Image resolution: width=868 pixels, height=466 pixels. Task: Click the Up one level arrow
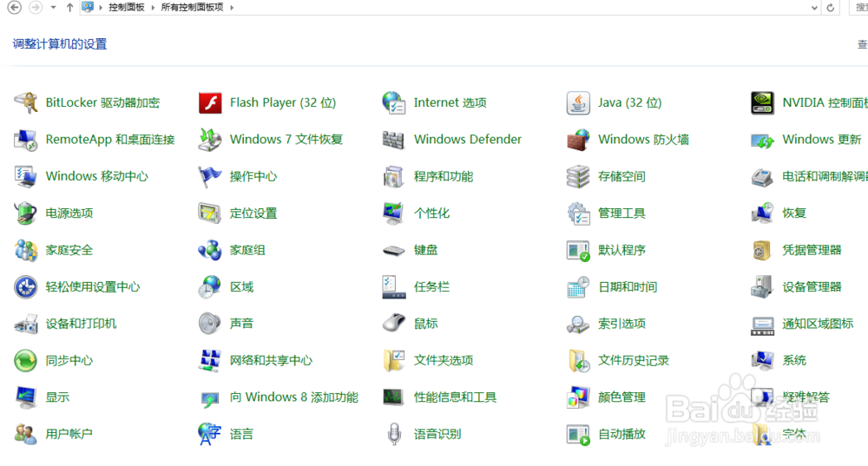click(x=69, y=7)
